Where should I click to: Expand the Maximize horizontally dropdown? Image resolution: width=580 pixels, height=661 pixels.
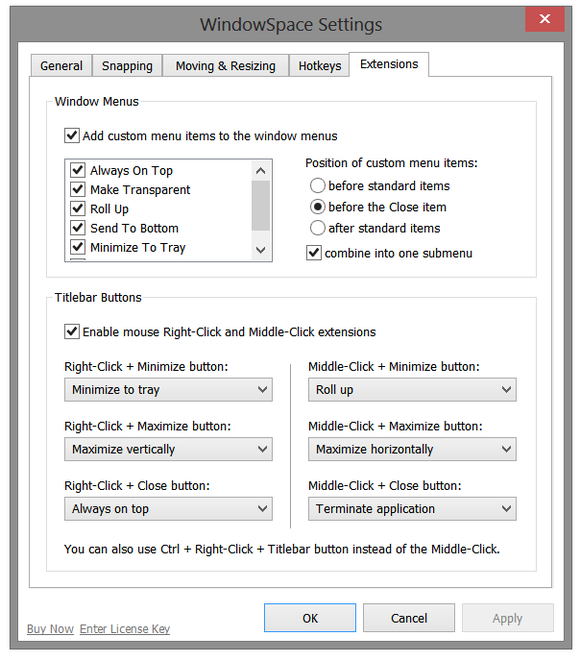[412, 449]
